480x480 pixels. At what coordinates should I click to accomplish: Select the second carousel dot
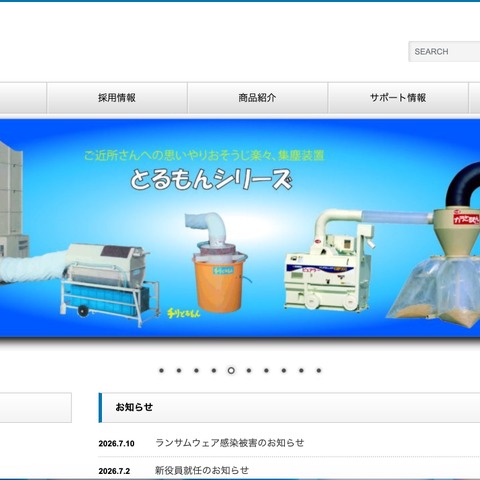pyautogui.click(x=179, y=370)
